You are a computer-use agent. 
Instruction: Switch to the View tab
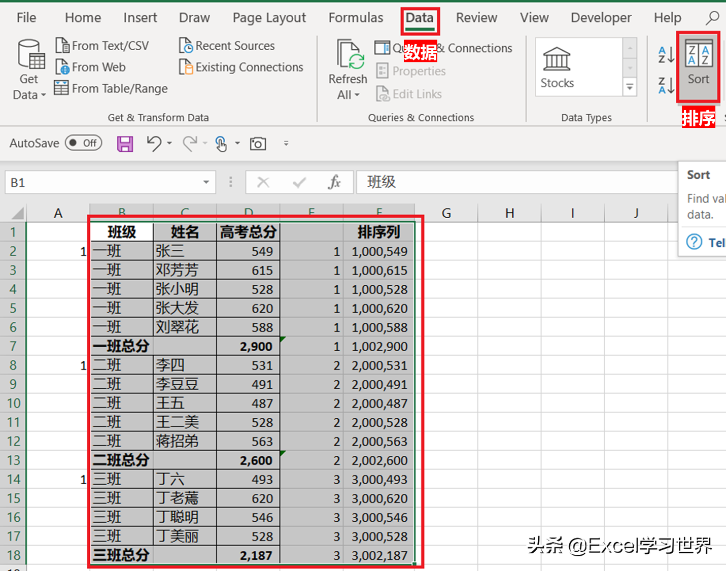[x=534, y=18]
